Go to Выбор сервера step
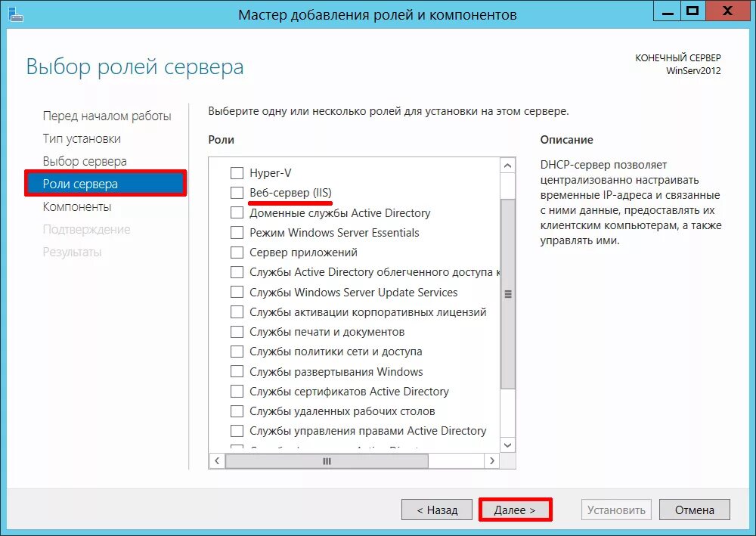Screen dimensions: 756x536 click(x=85, y=162)
